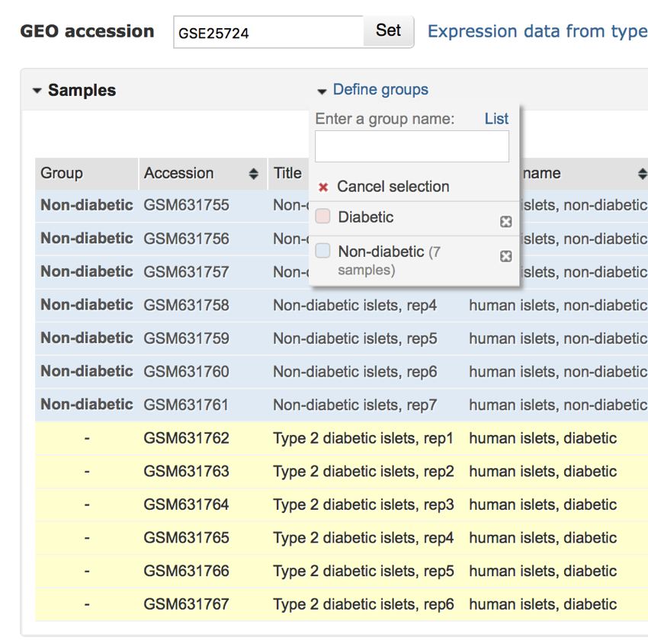Sort by Accession column arrows
This screenshot has height=644, width=648.
[253, 175]
